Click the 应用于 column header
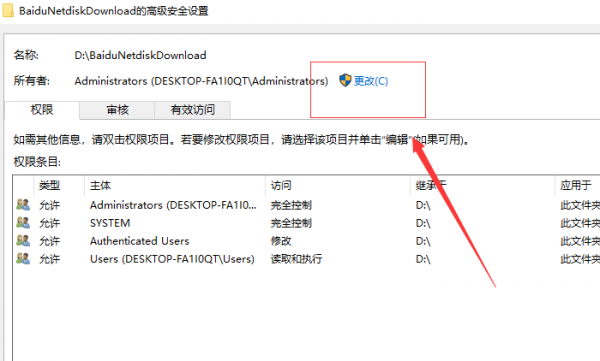The width and height of the screenshot is (600, 361). point(577,186)
